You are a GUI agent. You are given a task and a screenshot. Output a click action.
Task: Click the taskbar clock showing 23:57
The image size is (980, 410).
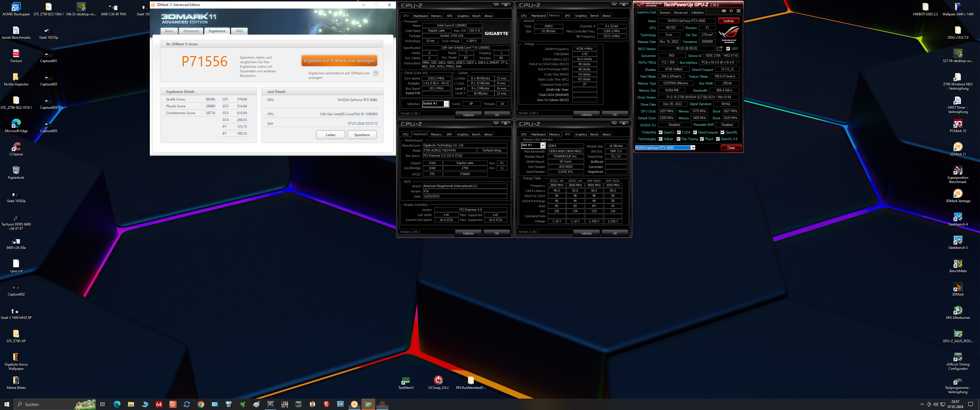coord(955,404)
